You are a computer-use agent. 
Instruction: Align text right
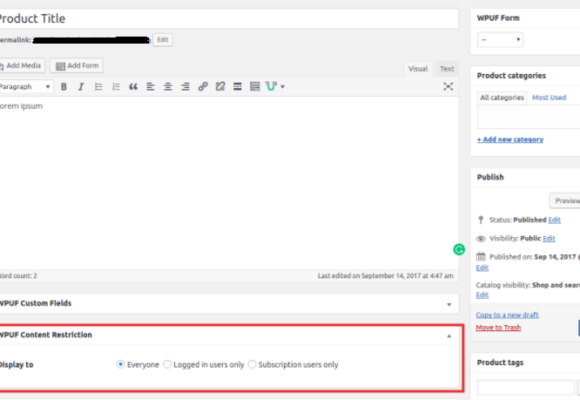coord(185,87)
